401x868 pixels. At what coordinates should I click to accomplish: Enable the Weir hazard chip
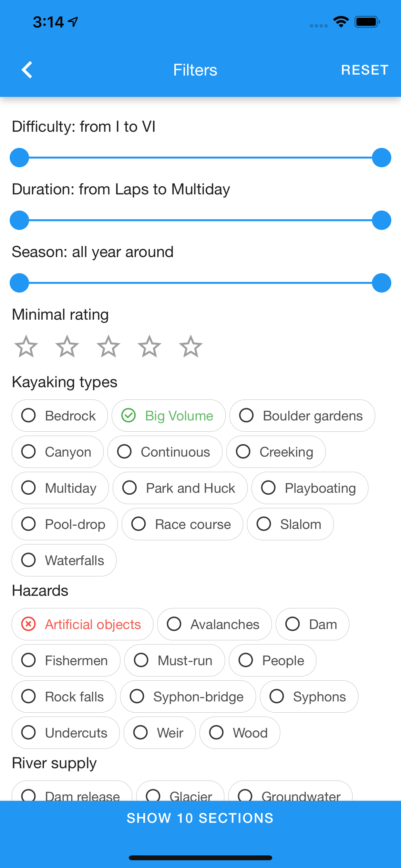[159, 733]
